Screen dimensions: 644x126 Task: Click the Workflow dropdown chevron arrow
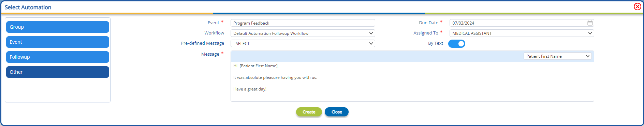[x=371, y=33]
